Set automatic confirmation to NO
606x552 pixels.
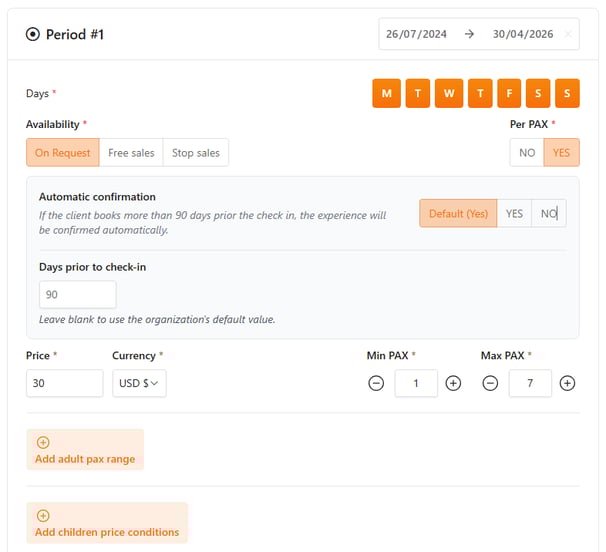(548, 213)
